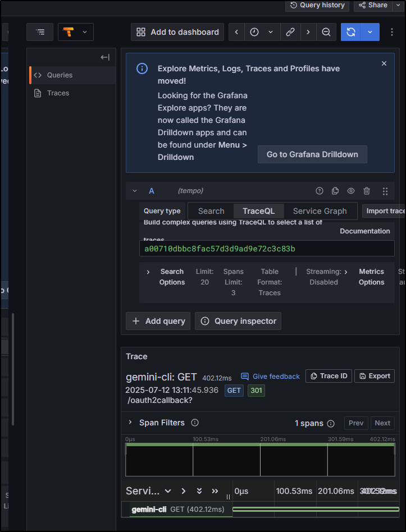Screen dimensions: 406x532
Task: Collapse all spans double chevron down
Action: [x=199, y=491]
